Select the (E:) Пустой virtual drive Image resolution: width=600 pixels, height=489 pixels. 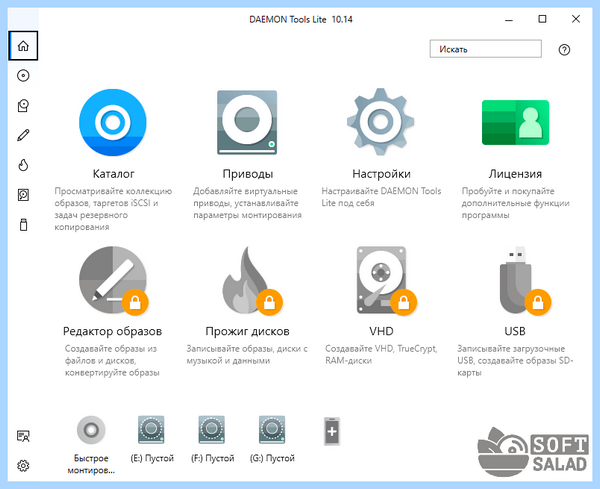[x=151, y=430]
